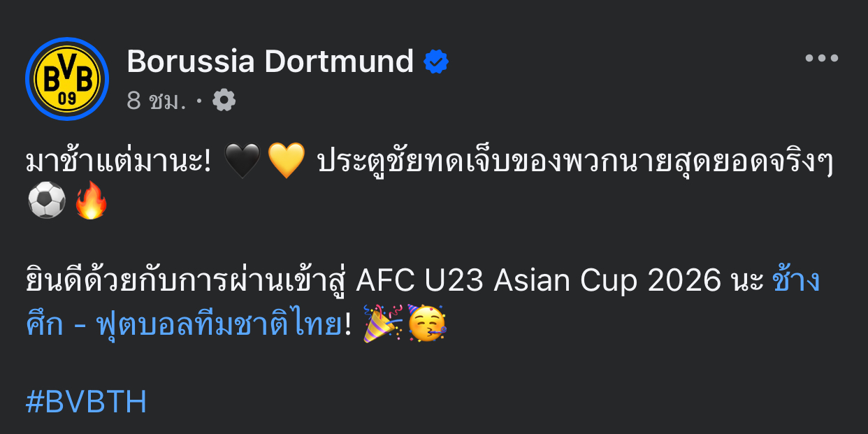
Task: Click the blue verified badge checkmark
Action: click(x=436, y=62)
